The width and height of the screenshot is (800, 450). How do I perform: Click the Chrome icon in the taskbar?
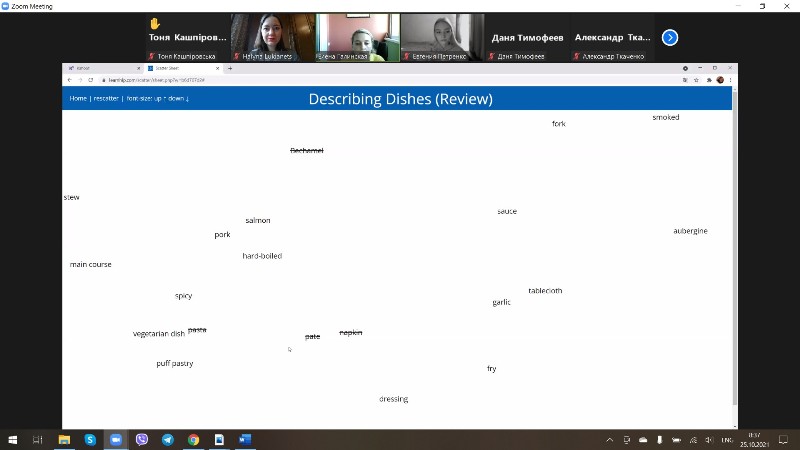tap(193, 439)
